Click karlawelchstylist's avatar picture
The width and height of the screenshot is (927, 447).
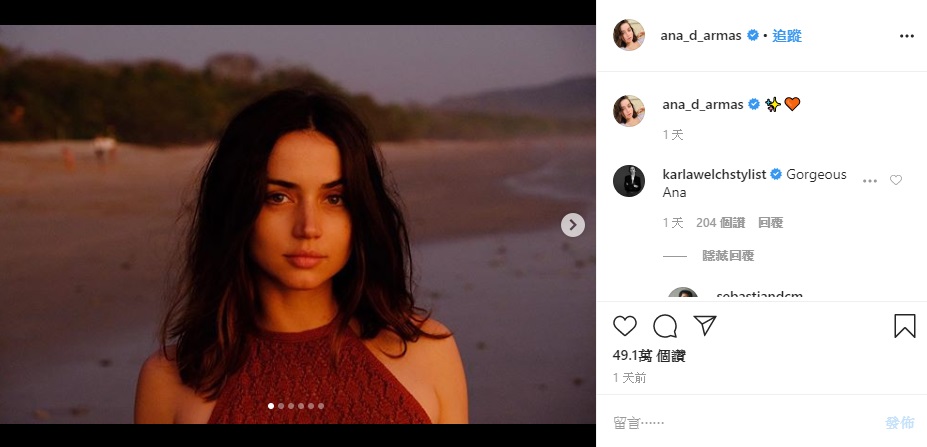click(x=628, y=181)
